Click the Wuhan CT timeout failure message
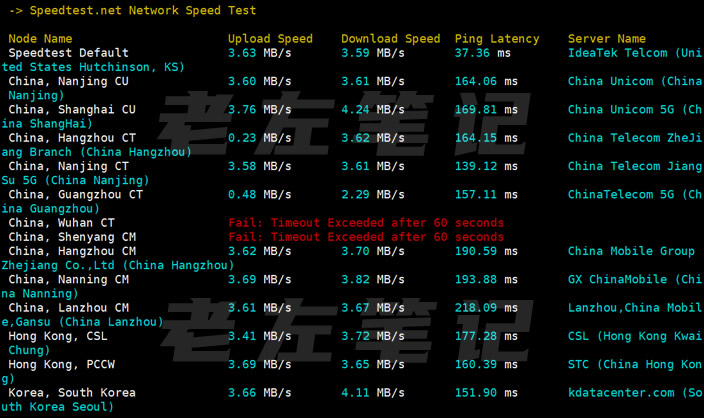Screen dimensions: 704x418 (x=366, y=223)
